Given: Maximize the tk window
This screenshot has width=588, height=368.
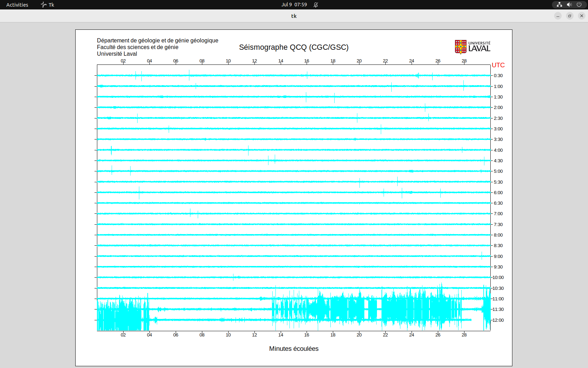Looking at the screenshot, I should [570, 16].
